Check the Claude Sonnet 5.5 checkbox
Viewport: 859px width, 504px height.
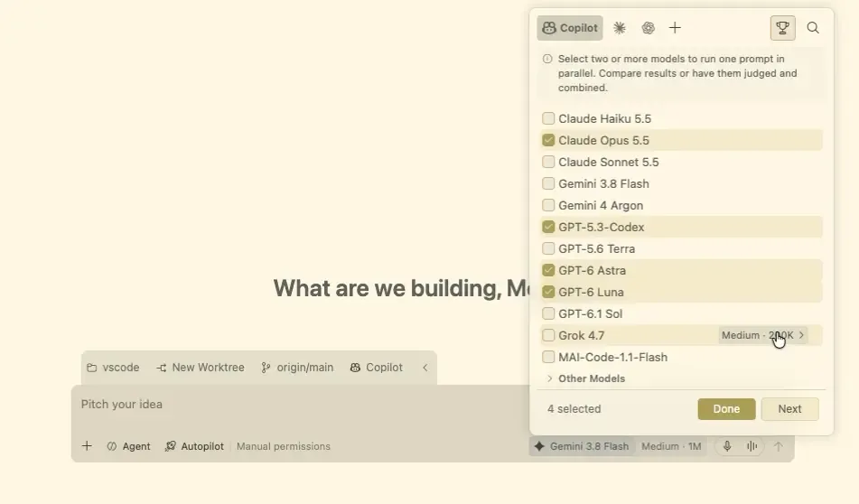[548, 162]
